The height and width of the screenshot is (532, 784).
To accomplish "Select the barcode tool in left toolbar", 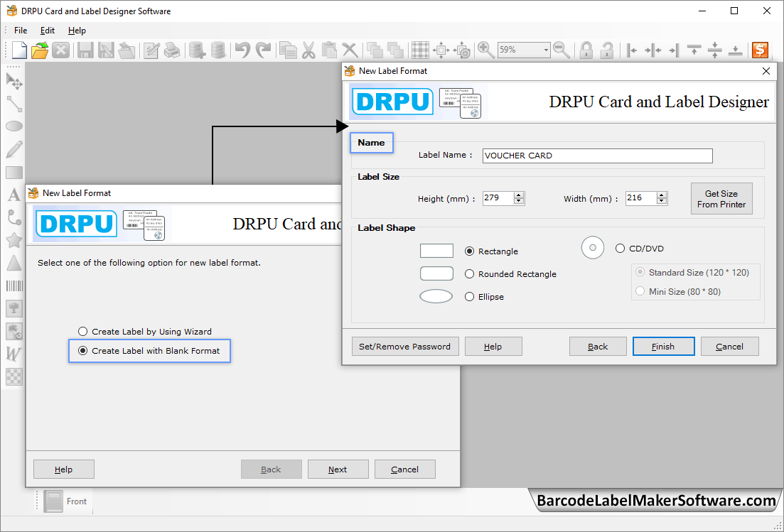I will [x=14, y=286].
